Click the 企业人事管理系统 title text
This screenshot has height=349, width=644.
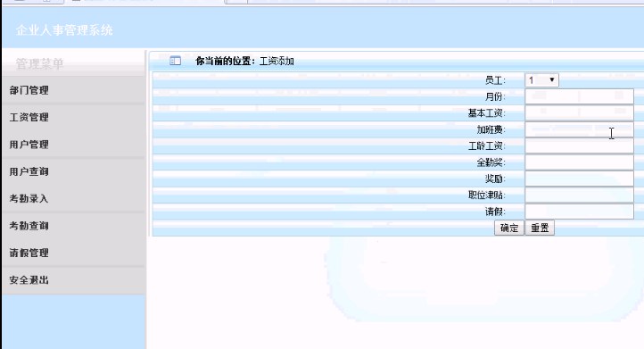click(x=64, y=30)
